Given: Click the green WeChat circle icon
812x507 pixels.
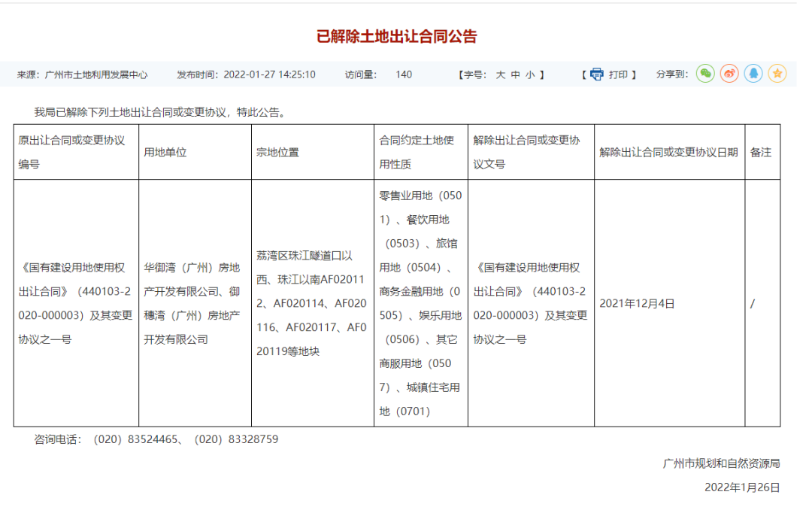Looking at the screenshot, I should tap(704, 74).
